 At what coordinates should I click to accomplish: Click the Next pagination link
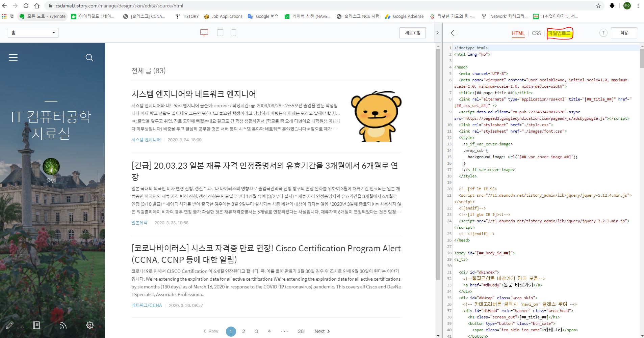322,331
